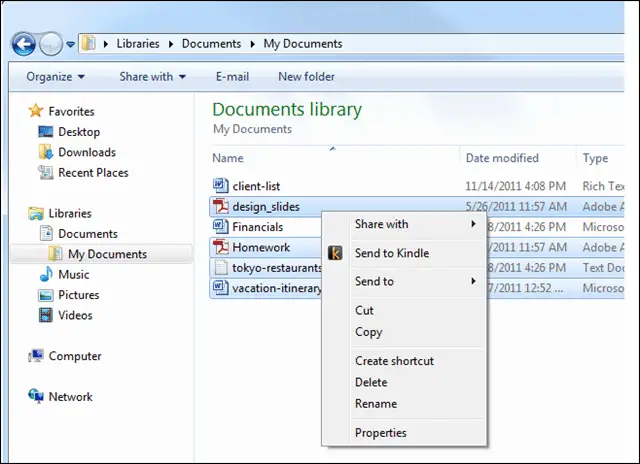Image resolution: width=640 pixels, height=464 pixels.
Task: Click the Downloads folder icon
Action: pyautogui.click(x=46, y=152)
